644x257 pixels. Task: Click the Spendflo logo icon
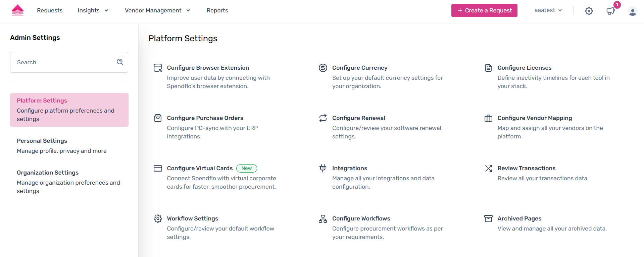coord(17,10)
